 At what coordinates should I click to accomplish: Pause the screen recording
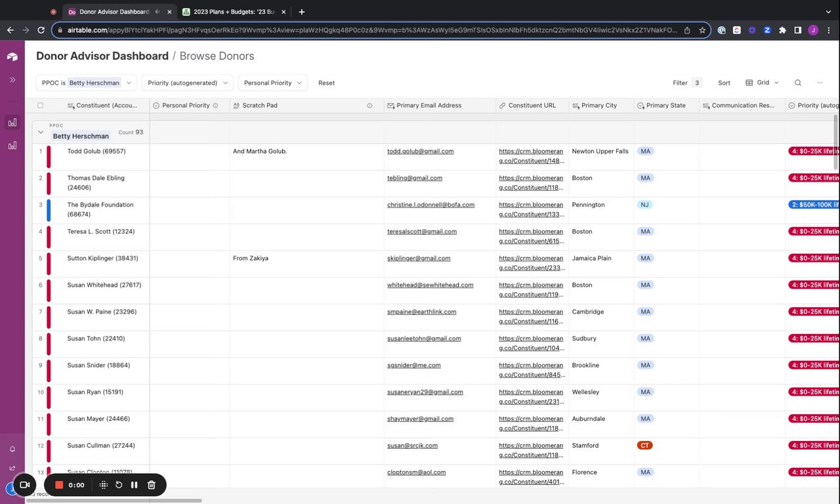pos(135,485)
